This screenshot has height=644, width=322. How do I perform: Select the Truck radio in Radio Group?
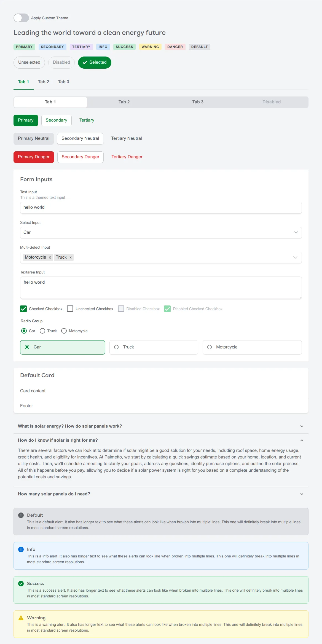[x=42, y=331]
